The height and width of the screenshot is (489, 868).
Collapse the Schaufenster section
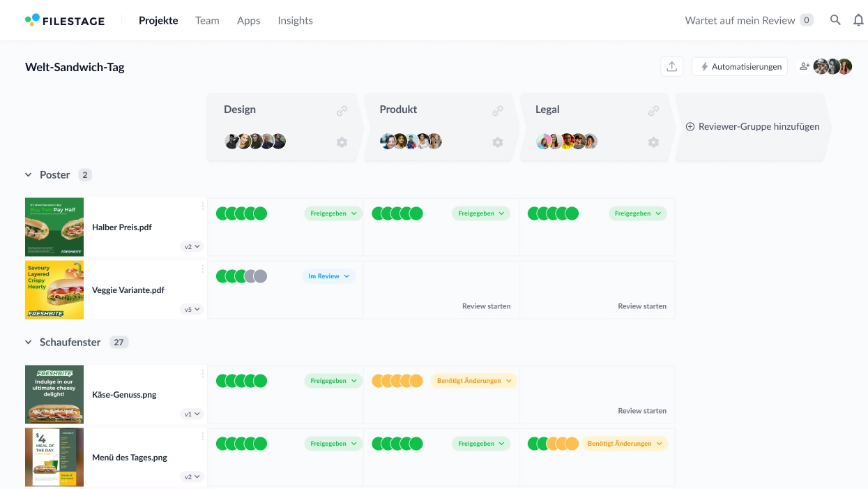point(29,343)
